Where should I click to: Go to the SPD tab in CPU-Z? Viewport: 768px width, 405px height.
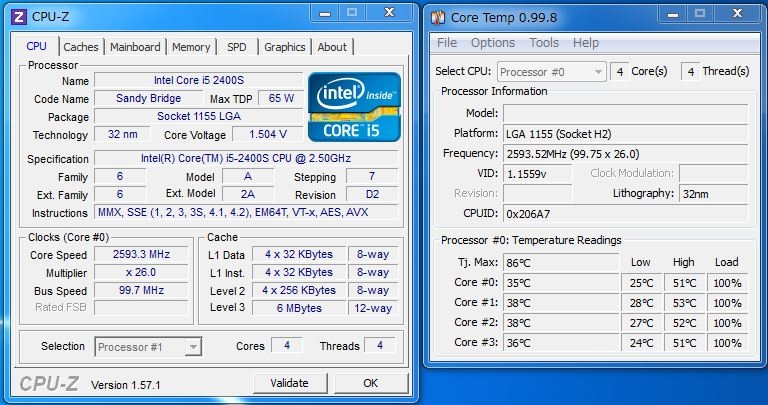[x=237, y=47]
